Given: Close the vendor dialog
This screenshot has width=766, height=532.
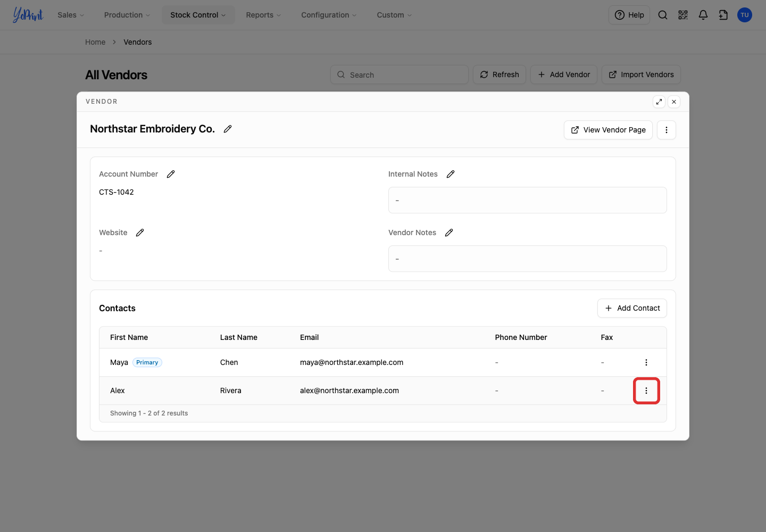Looking at the screenshot, I should click(674, 102).
